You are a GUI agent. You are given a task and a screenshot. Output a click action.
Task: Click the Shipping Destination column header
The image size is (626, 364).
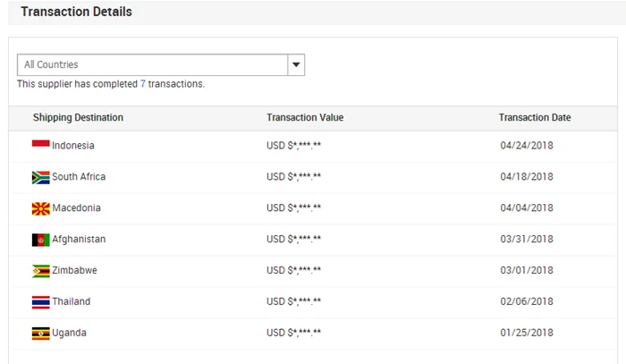[78, 118]
